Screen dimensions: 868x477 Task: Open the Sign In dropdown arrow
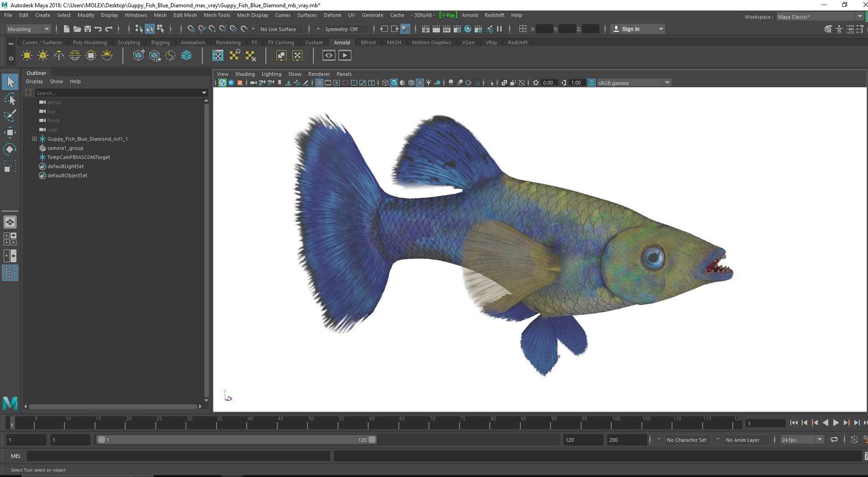click(661, 29)
